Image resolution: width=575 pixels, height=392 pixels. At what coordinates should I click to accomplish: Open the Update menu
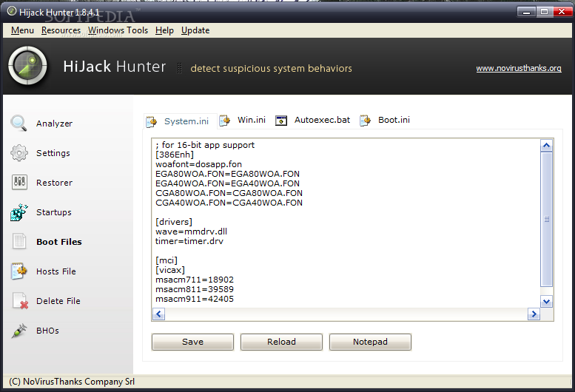(x=195, y=30)
